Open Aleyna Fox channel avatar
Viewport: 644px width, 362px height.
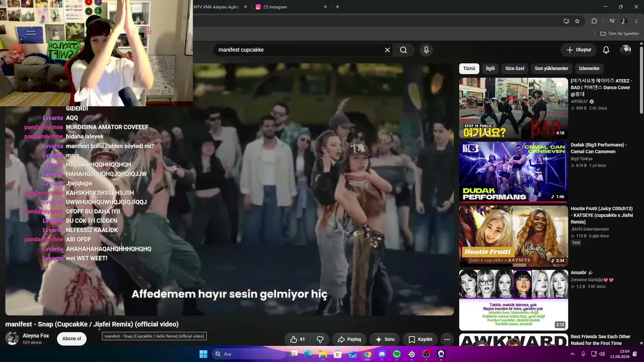click(x=12, y=338)
